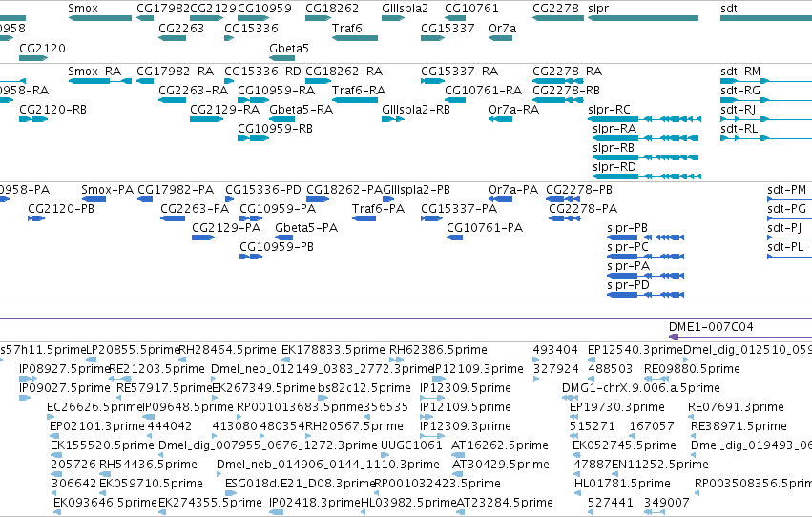812x517 pixels.
Task: Click the bs82c12.5prime EST
Action: click(323, 398)
